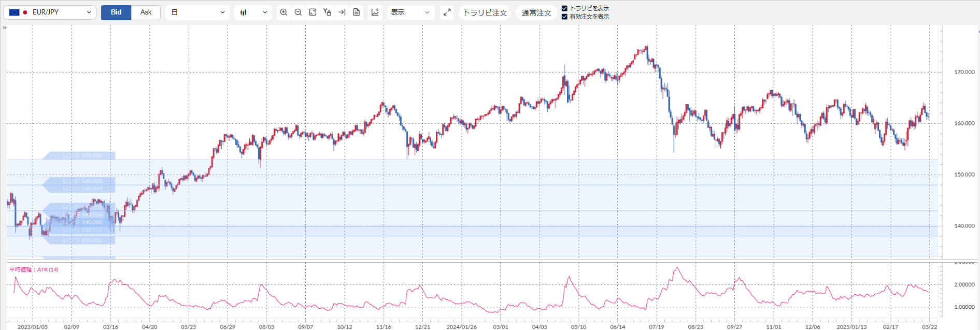
Task: Uncheck トラリピを表示 checkbox
Action: tap(565, 8)
